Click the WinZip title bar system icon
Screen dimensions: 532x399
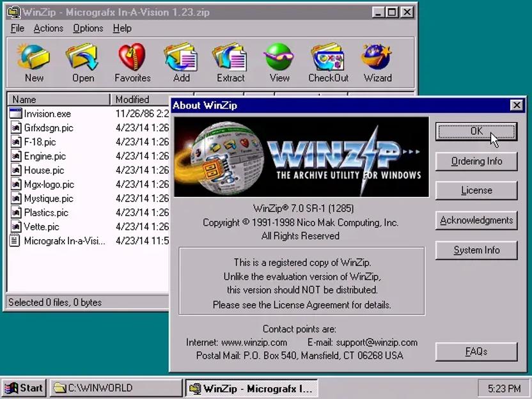tap(13, 13)
